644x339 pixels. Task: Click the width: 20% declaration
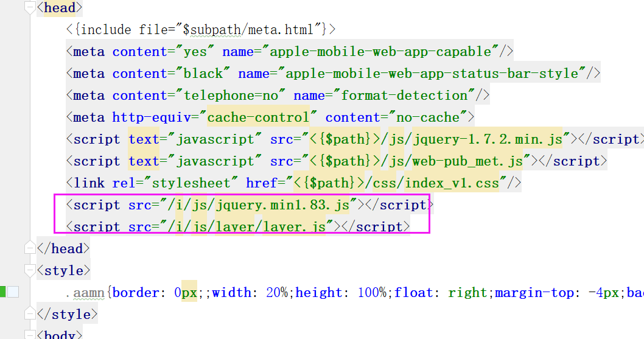[250, 293]
